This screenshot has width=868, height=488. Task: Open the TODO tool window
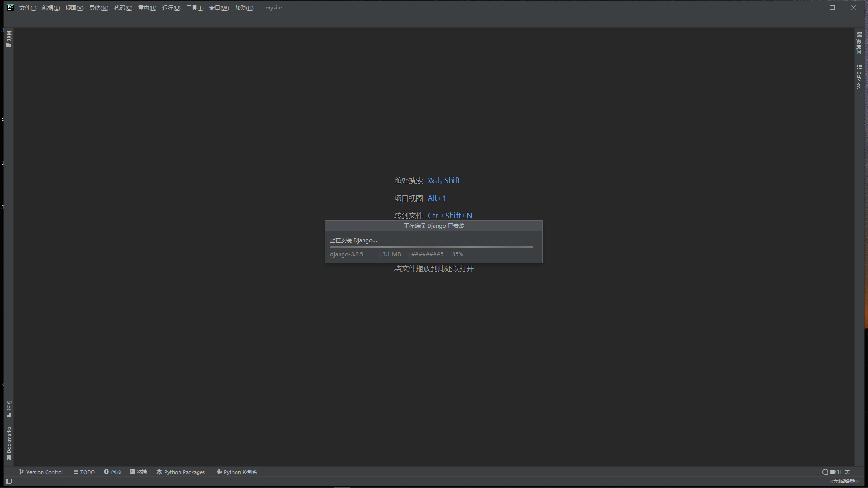point(84,472)
